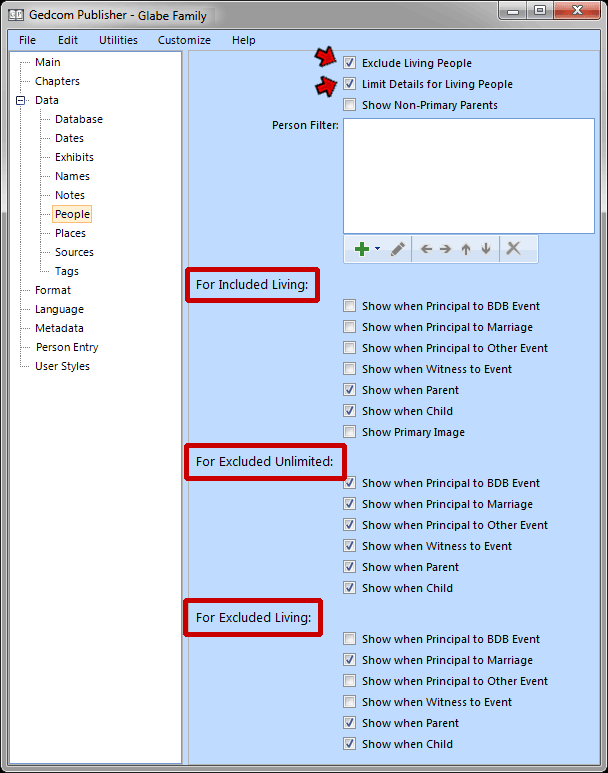Select Places tree item
Viewport: 608px width, 773px height.
coord(71,233)
